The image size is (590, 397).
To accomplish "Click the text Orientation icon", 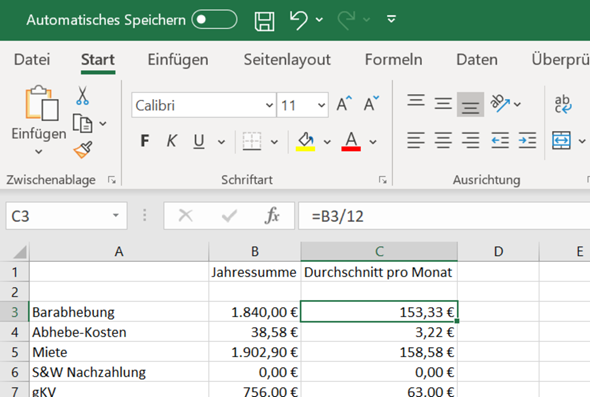I will pyautogui.click(x=500, y=103).
